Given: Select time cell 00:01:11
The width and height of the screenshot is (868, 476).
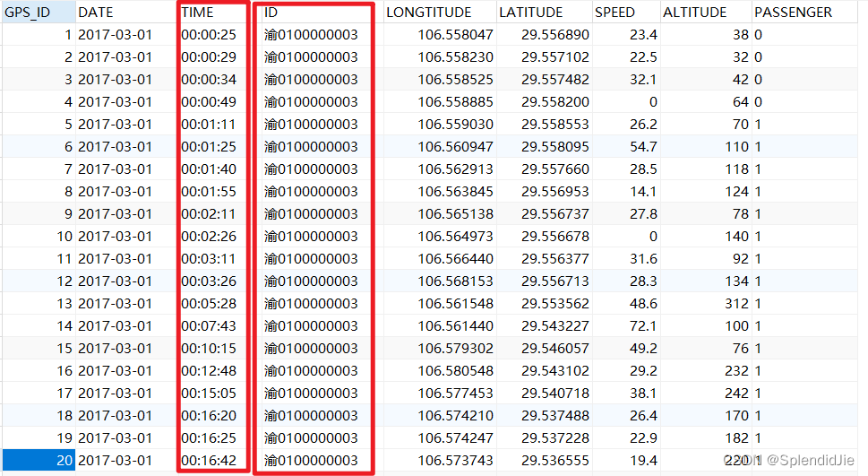Looking at the screenshot, I should 209,124.
